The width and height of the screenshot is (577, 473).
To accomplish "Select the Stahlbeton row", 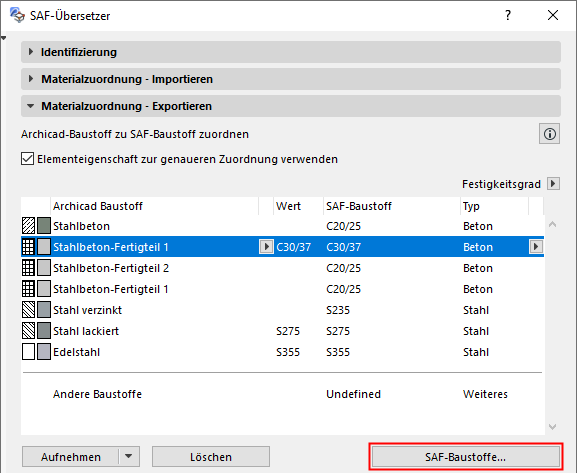I will click(282, 226).
